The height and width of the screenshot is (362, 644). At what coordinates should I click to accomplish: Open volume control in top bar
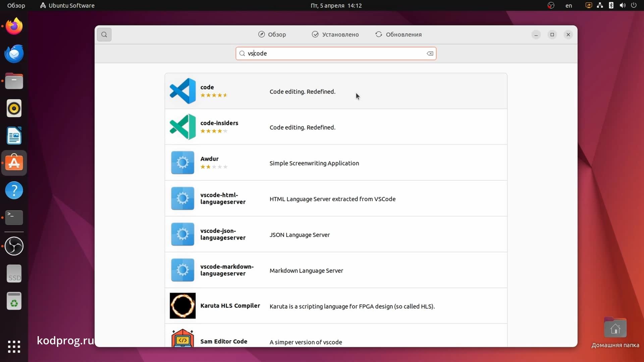point(623,5)
